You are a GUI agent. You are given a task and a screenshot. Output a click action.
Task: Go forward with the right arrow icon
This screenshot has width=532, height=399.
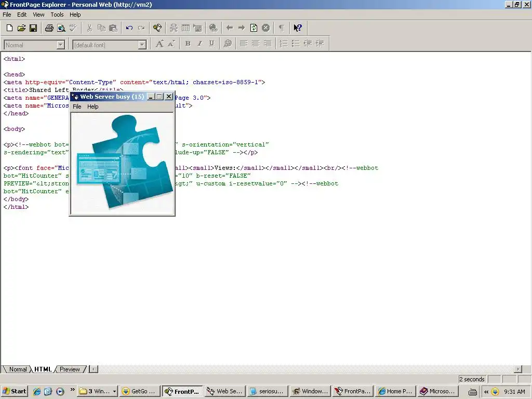pos(242,28)
